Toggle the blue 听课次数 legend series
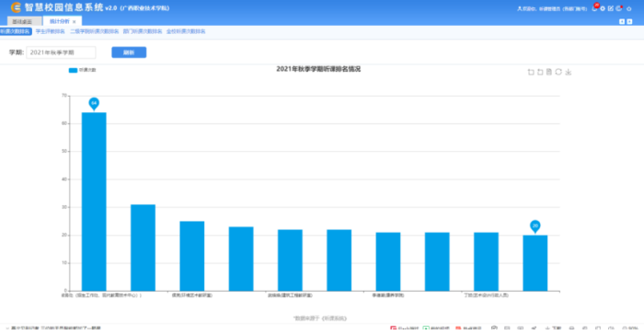 tap(82, 70)
